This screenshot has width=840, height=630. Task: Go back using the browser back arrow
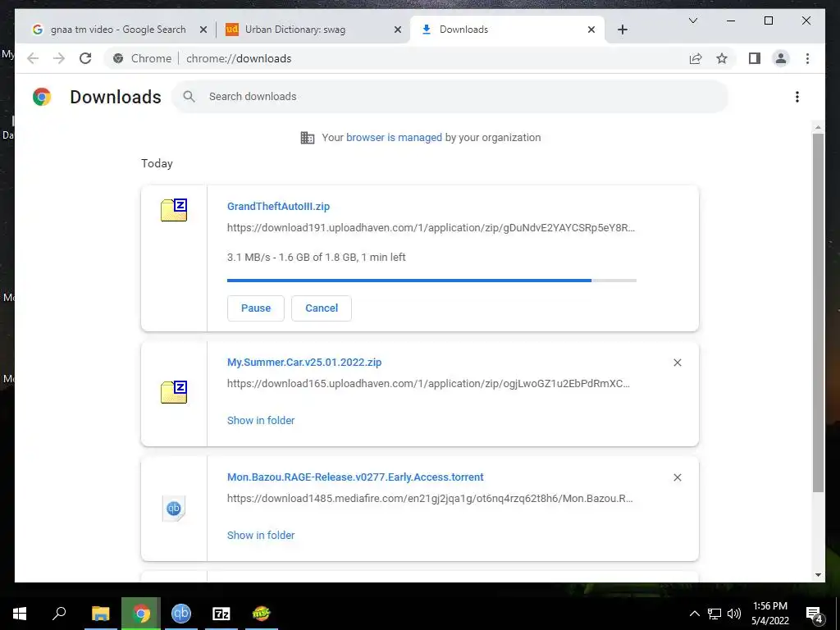[33, 58]
